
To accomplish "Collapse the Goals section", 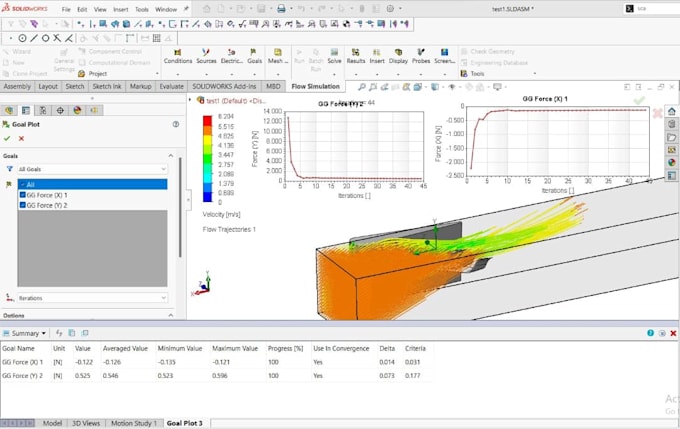I will pyautogui.click(x=170, y=156).
